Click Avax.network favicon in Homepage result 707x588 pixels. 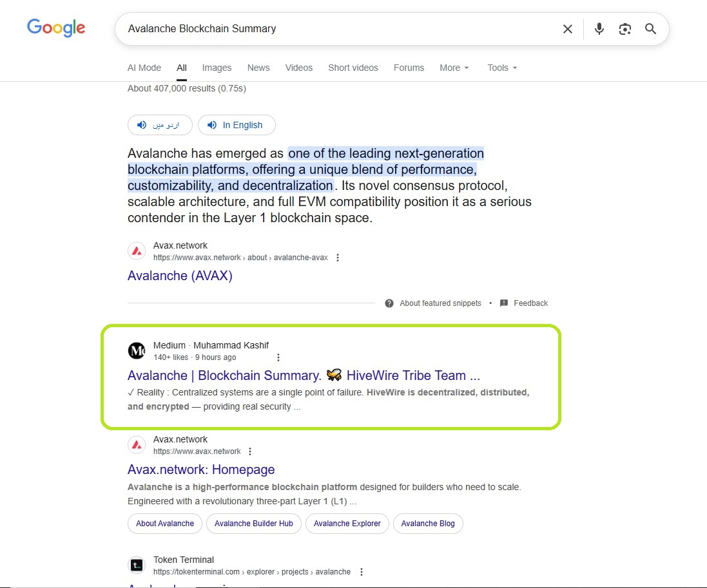click(137, 445)
